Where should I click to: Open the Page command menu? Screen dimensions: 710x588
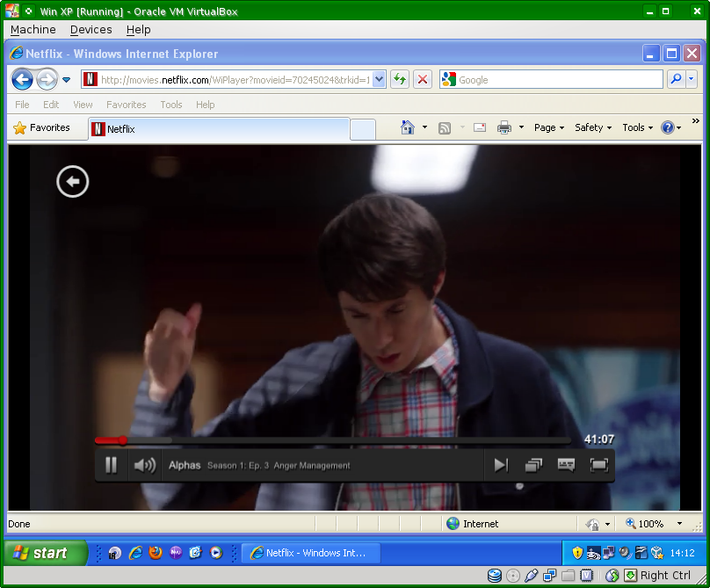click(549, 127)
